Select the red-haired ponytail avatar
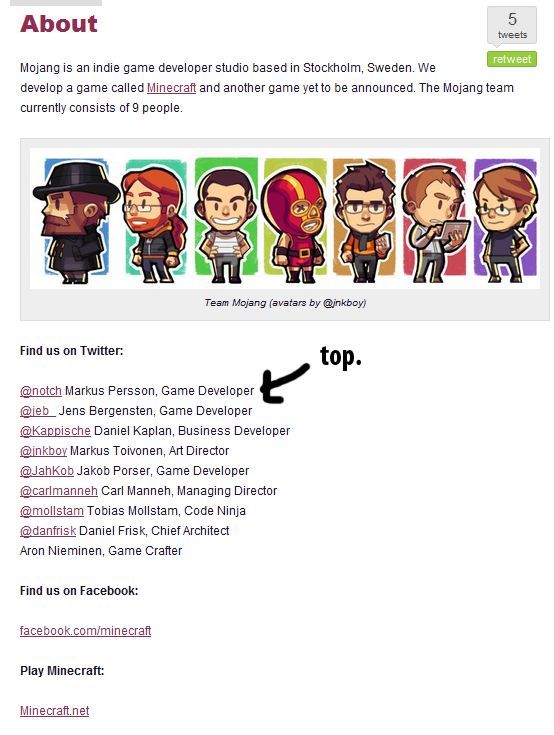Image resolution: width=554 pixels, height=735 pixels. coord(155,221)
